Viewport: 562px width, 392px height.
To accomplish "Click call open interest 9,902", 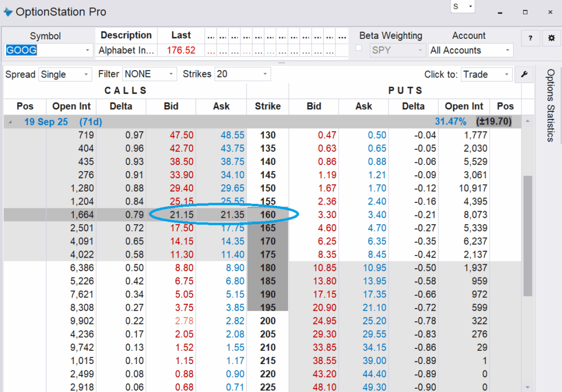I will pyautogui.click(x=82, y=321).
